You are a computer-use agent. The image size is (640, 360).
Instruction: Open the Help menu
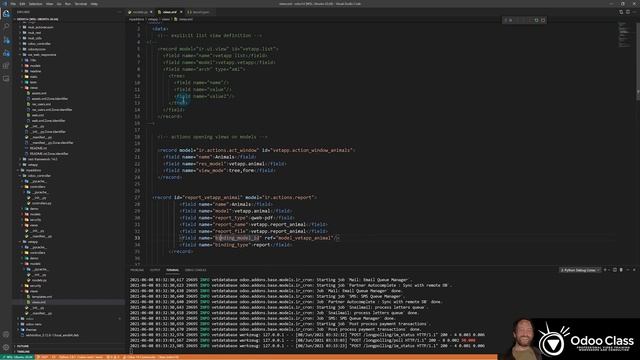tap(94, 4)
